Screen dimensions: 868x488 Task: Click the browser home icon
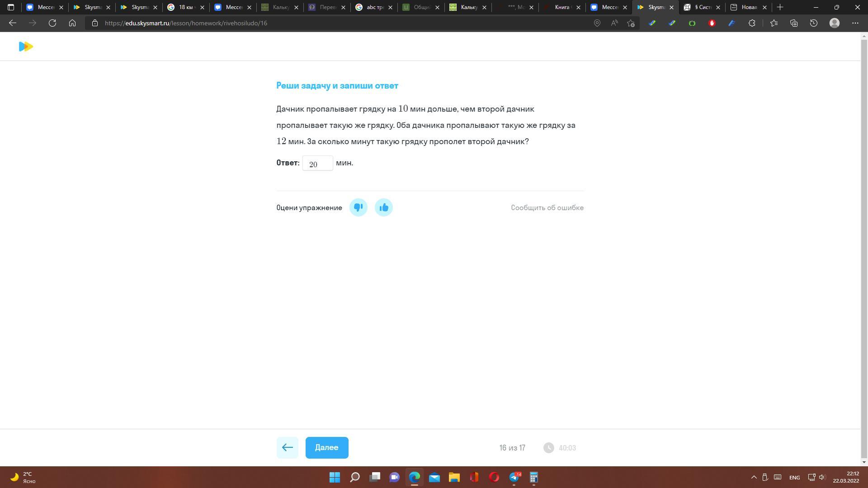click(x=72, y=23)
